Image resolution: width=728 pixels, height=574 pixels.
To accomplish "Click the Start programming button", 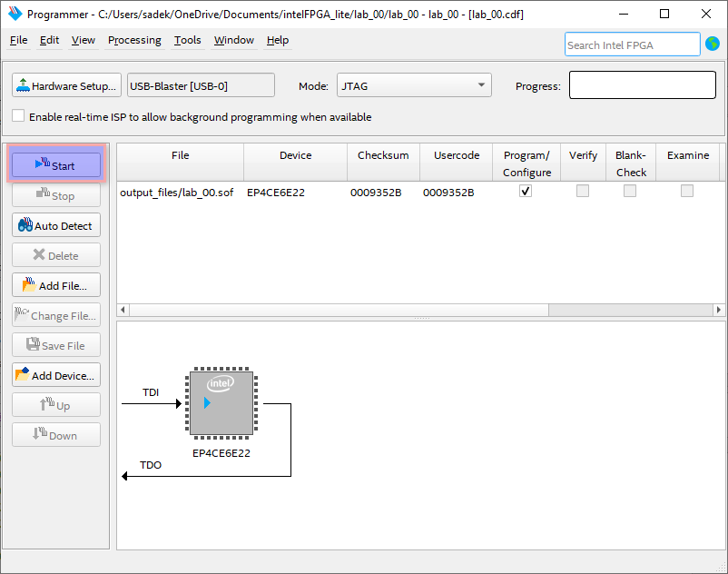I will click(56, 166).
